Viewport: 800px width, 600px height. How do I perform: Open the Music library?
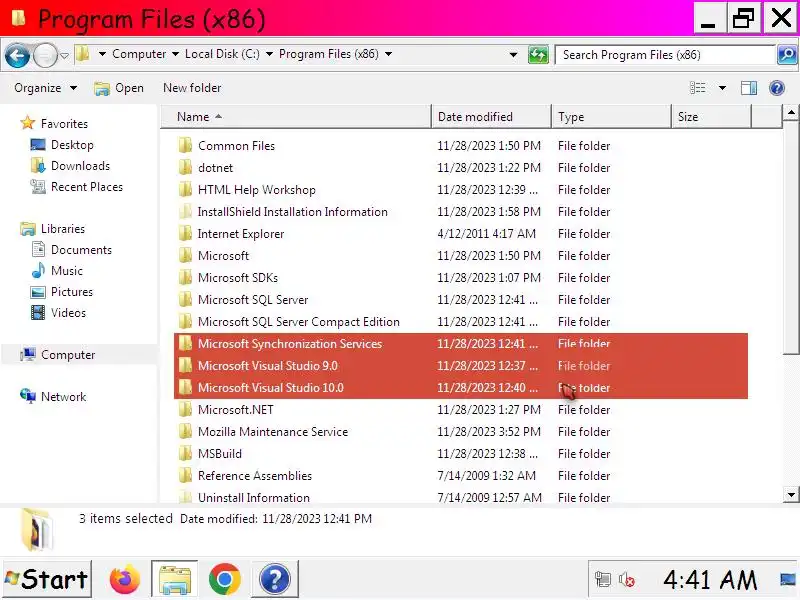tap(66, 271)
